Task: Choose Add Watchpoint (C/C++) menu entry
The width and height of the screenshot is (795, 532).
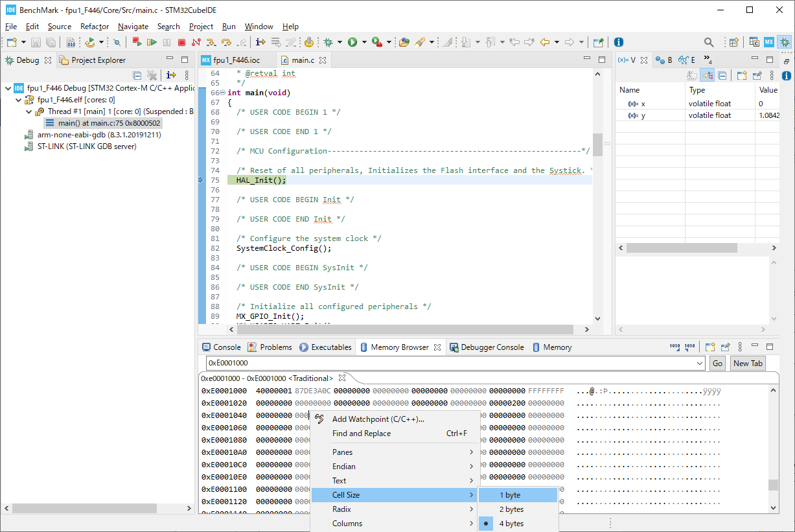Action: [395, 419]
